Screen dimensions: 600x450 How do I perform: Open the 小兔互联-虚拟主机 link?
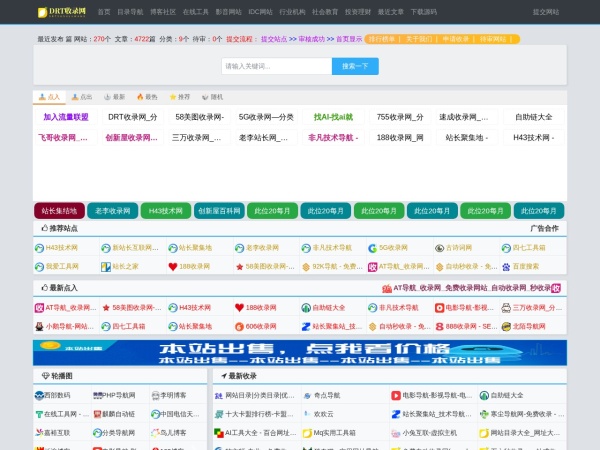click(429, 433)
